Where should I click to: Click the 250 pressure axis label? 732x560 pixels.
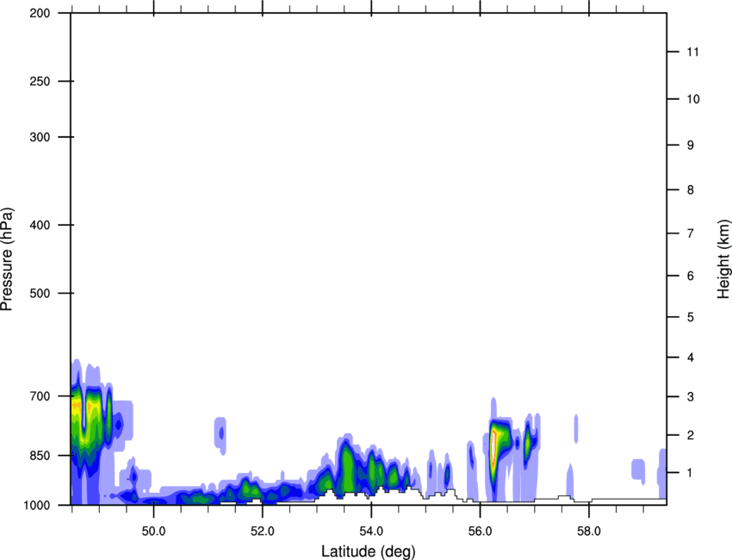pyautogui.click(x=40, y=81)
